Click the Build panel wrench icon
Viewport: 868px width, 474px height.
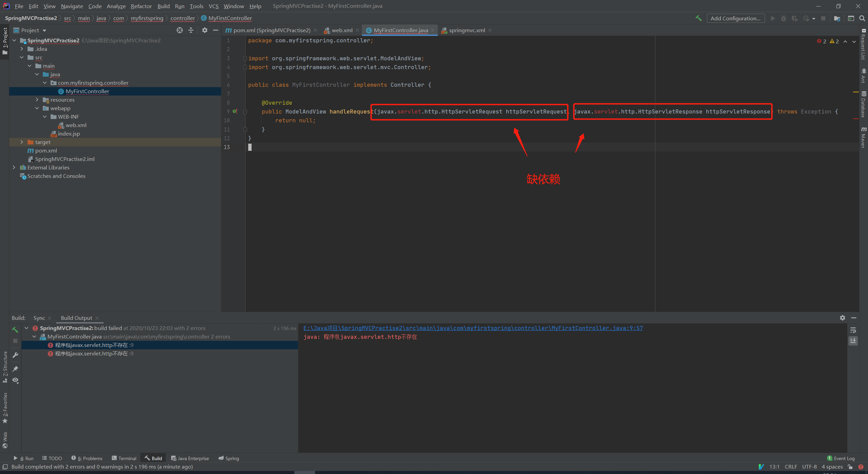[x=15, y=355]
